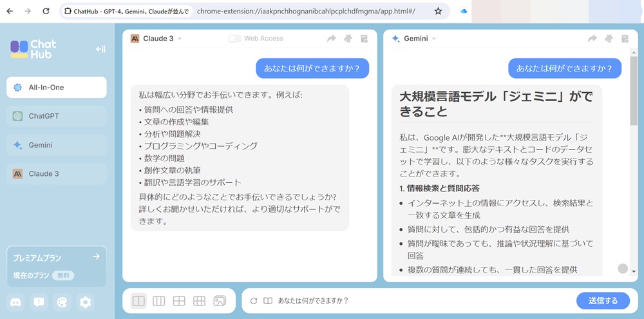Open the All-In-One view
644x319 pixels.
pos(57,87)
